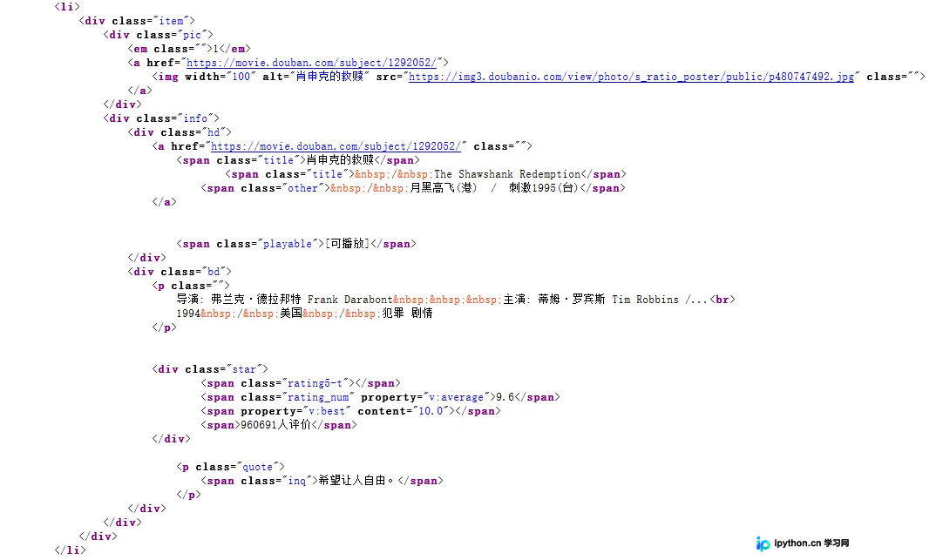Click the opening <li> tag text

click(x=67, y=7)
